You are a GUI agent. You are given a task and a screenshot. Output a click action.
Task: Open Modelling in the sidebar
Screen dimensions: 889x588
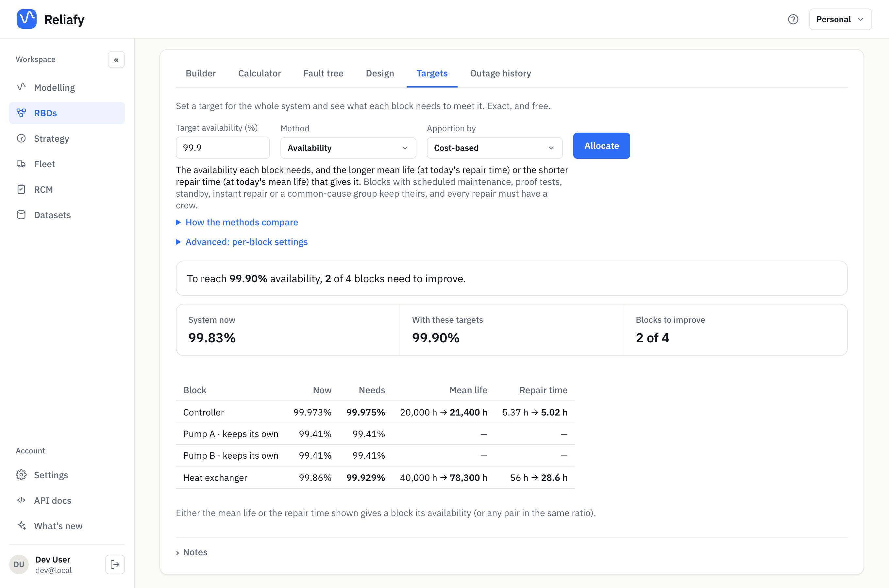point(67,87)
